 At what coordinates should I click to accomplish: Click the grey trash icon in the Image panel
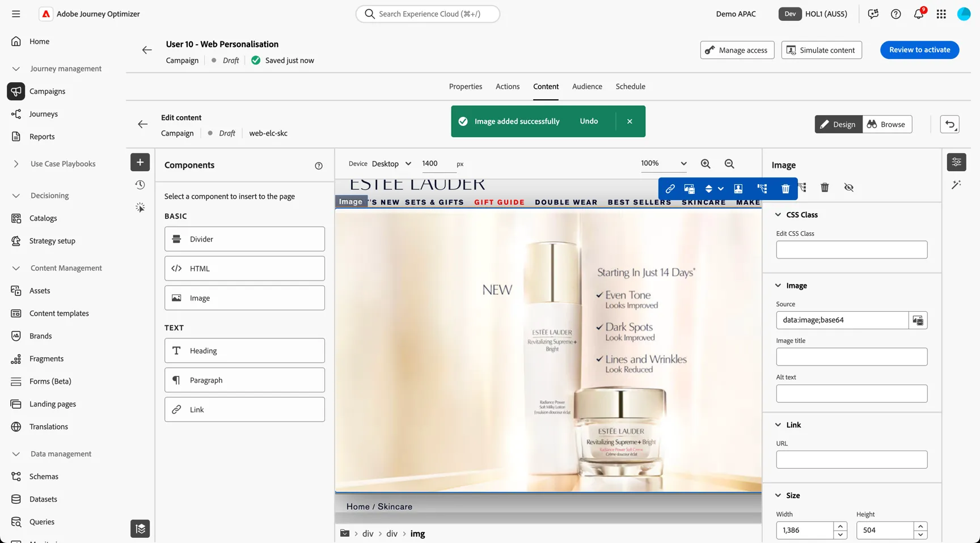825,188
